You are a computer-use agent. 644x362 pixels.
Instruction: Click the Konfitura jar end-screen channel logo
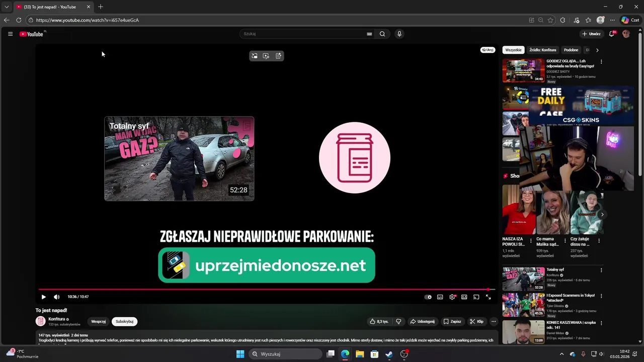(x=355, y=157)
